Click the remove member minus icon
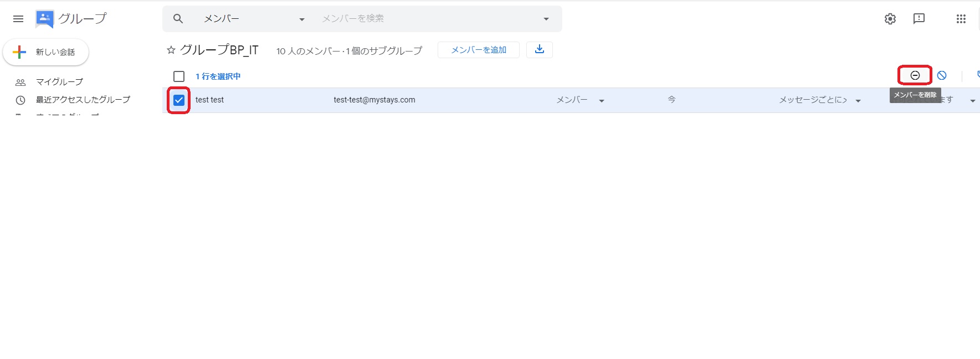The image size is (980, 359). (915, 75)
